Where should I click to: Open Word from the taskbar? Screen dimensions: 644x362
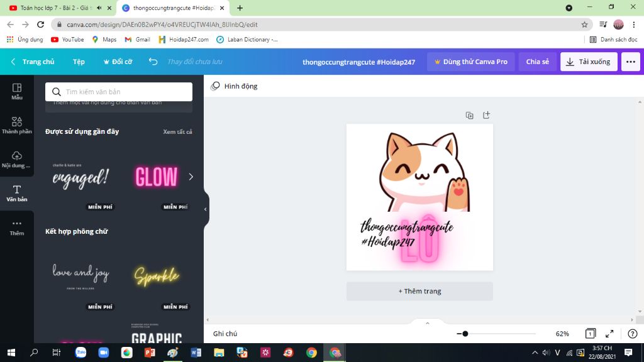click(196, 353)
